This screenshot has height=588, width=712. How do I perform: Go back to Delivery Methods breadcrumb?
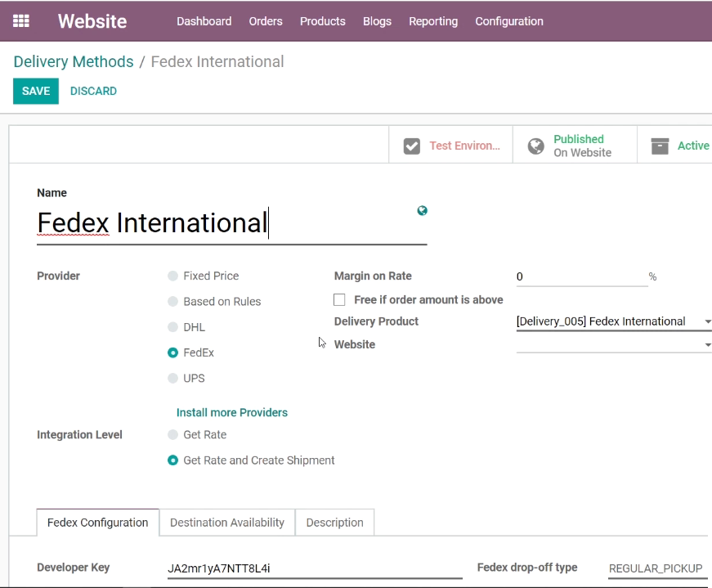pos(74,62)
